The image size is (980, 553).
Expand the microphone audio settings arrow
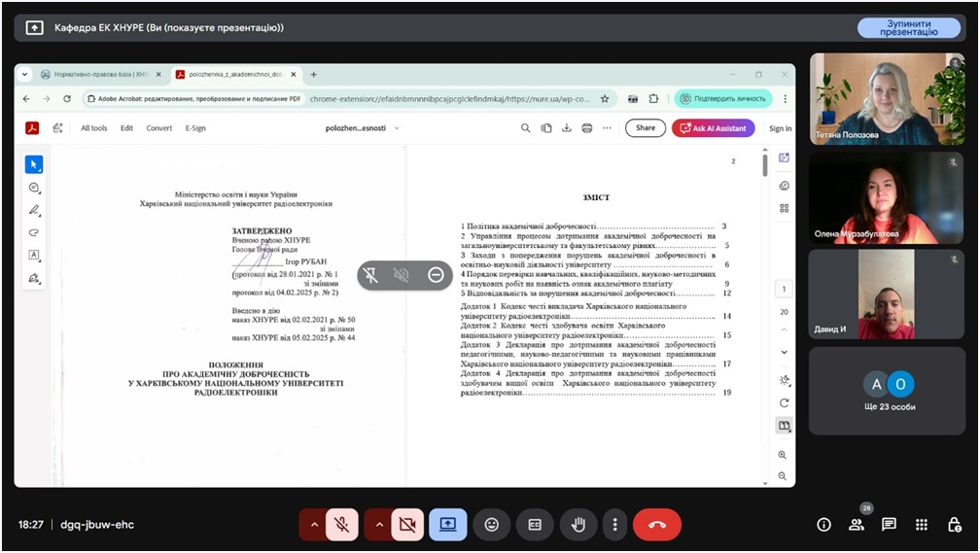(313, 525)
